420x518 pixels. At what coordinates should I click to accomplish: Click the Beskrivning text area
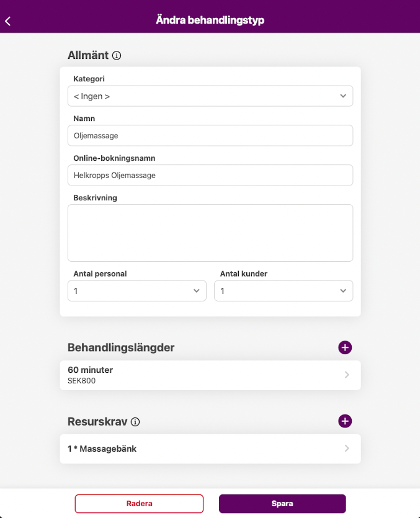pyautogui.click(x=210, y=233)
